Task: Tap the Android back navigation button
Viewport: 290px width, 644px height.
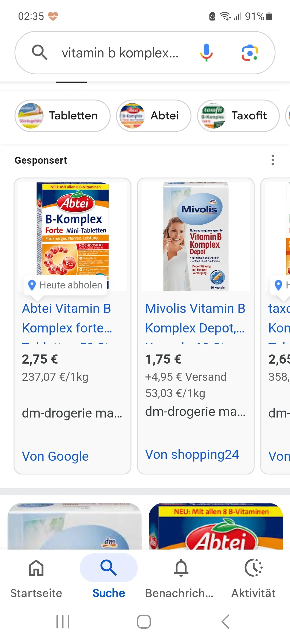Action: 226,622
